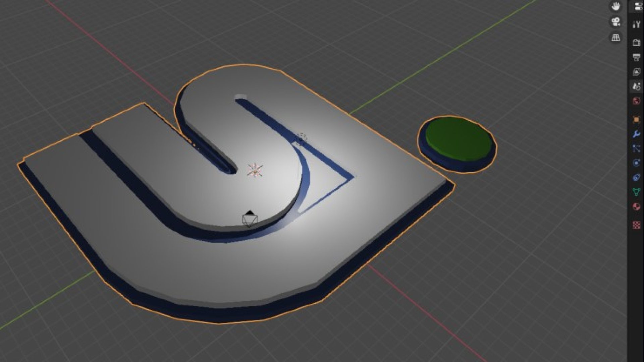Viewport: 644px width, 362px height.
Task: Open the Material properties sphere tab
Action: (636, 206)
